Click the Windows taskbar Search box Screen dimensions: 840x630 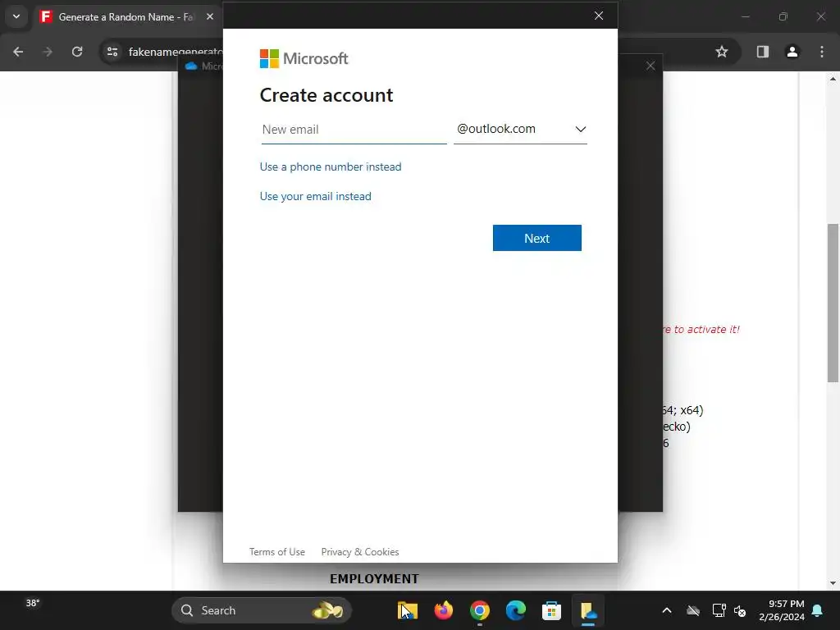point(262,610)
